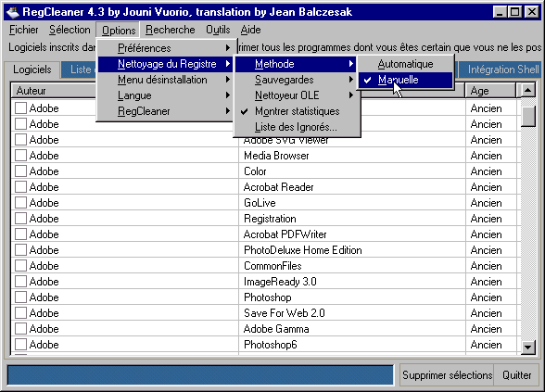Open the Recherche menu
Image resolution: width=545 pixels, height=392 pixels.
point(170,30)
